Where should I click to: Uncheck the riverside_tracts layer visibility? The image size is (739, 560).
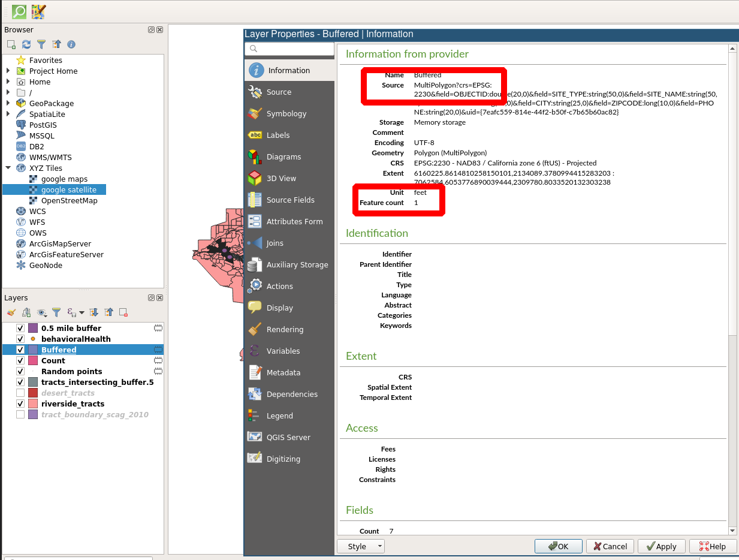(20, 404)
